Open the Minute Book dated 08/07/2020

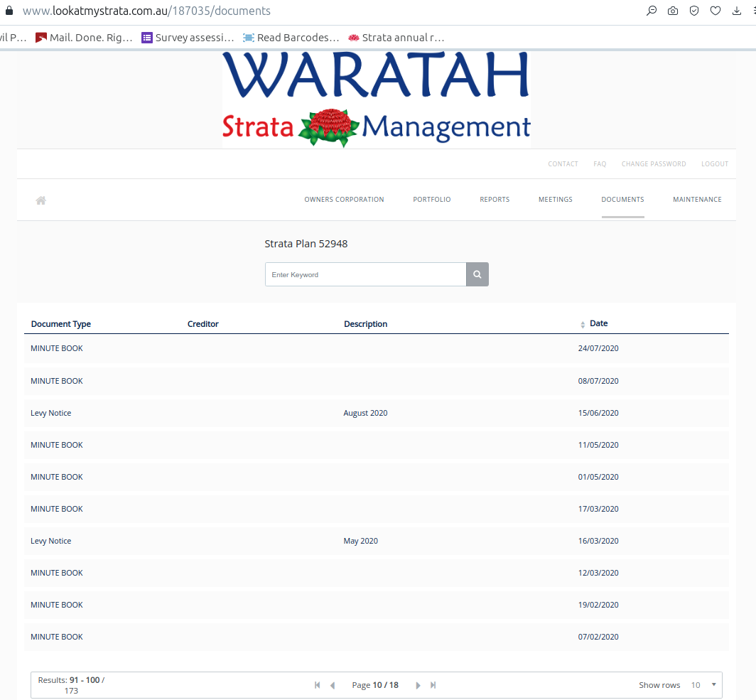377,381
